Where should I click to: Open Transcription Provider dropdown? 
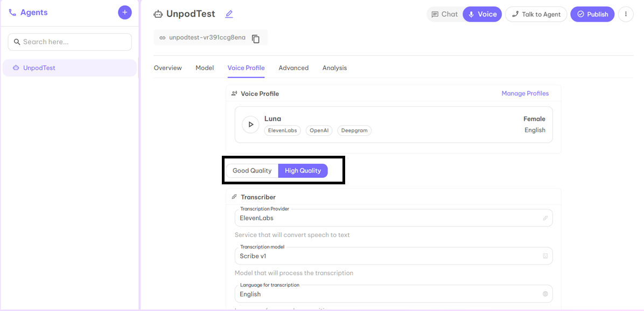point(394,218)
